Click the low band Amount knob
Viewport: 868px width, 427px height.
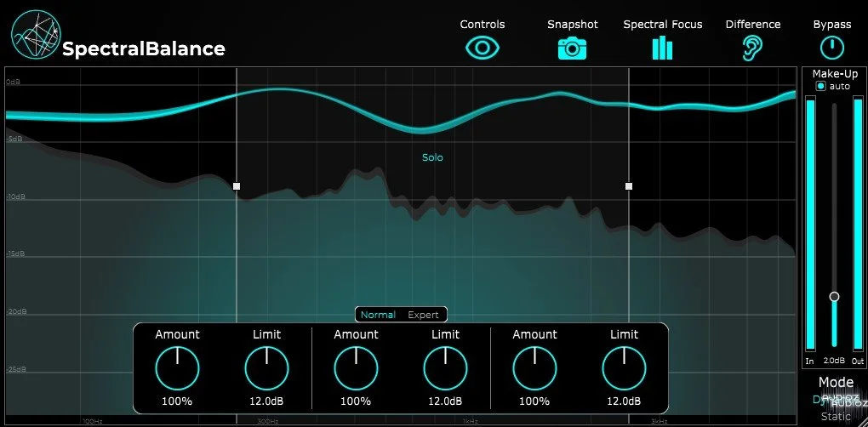click(x=177, y=368)
